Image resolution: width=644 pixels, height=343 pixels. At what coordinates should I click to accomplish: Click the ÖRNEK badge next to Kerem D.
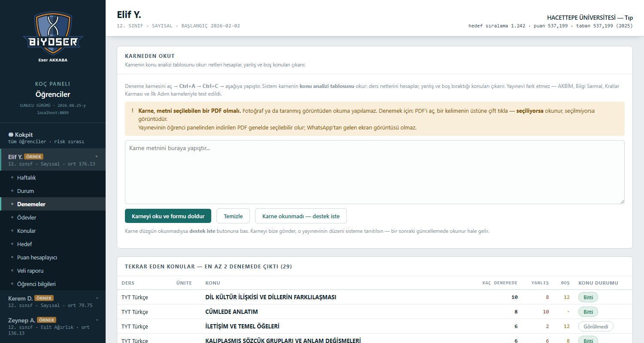pyautogui.click(x=44, y=298)
